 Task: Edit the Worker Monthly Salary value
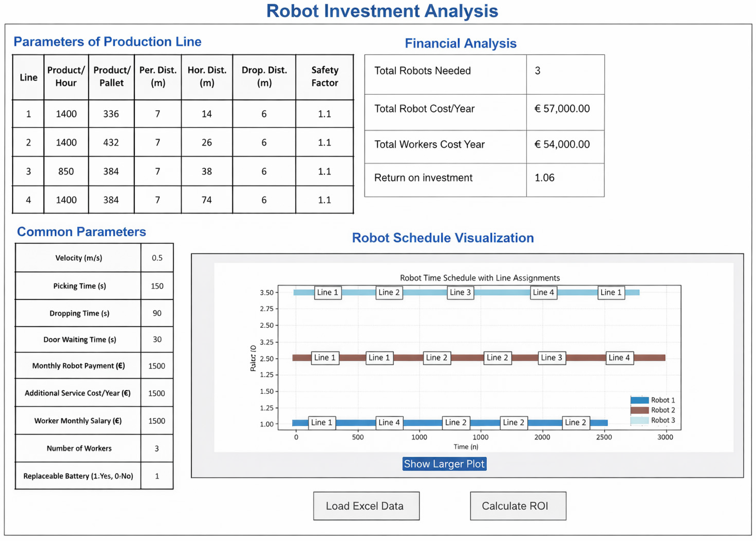(157, 421)
